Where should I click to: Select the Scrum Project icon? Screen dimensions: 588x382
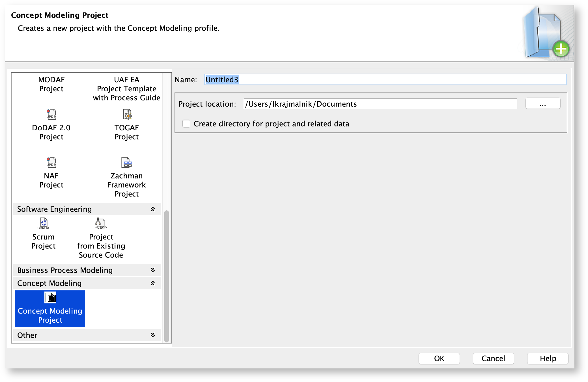[x=44, y=223]
